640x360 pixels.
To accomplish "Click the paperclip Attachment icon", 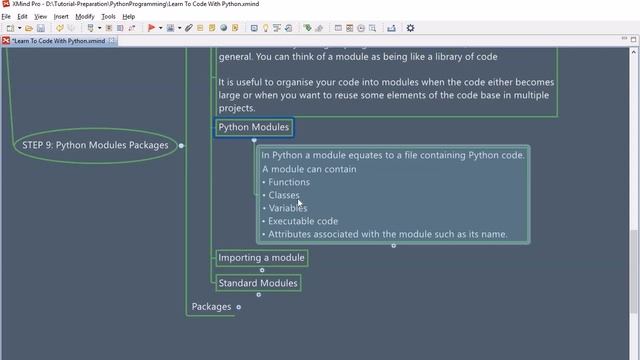I will (x=189, y=28).
